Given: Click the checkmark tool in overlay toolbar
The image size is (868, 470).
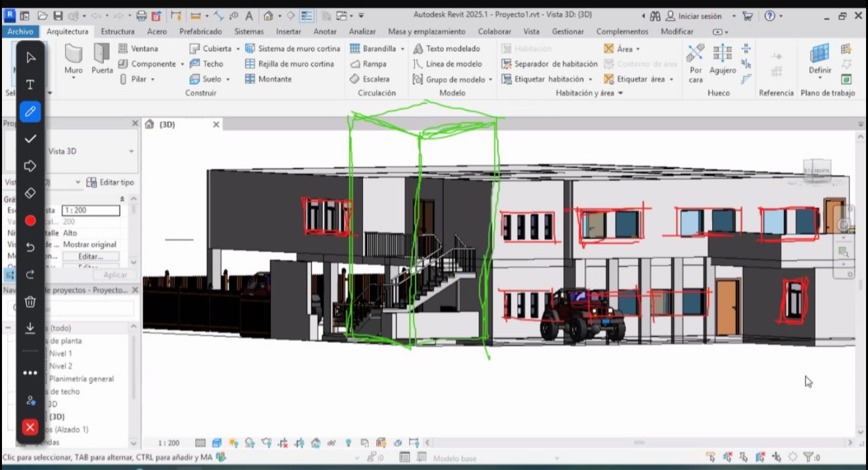Looking at the screenshot, I should [x=30, y=139].
